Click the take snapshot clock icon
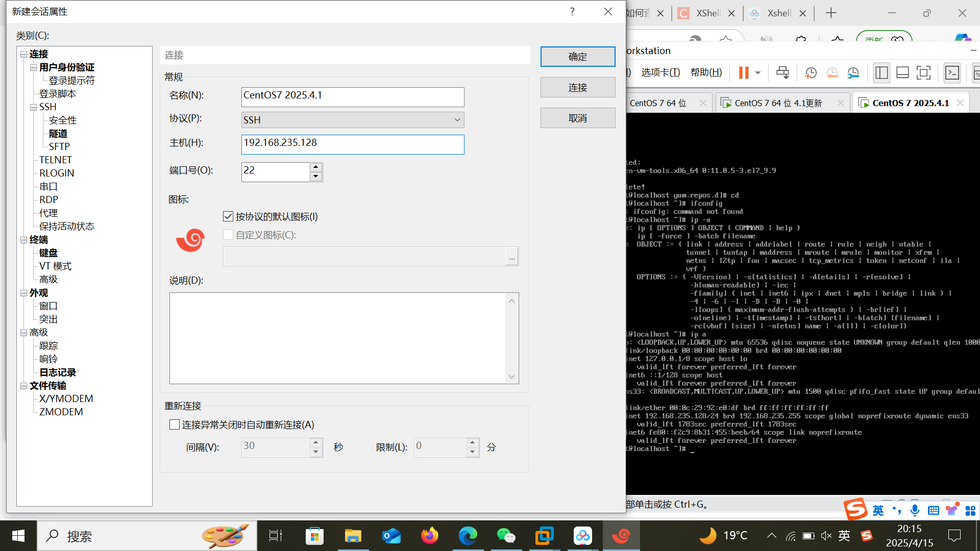980x551 pixels. [811, 72]
